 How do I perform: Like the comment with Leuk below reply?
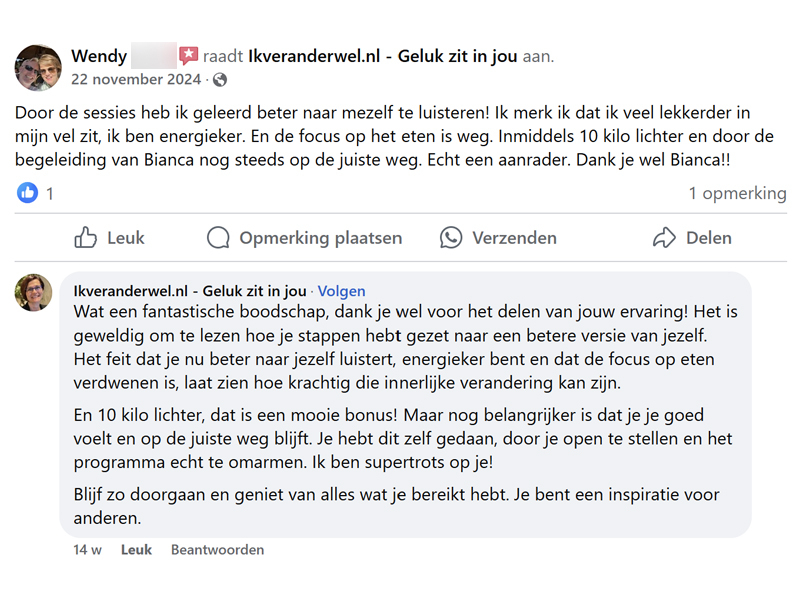point(136,549)
